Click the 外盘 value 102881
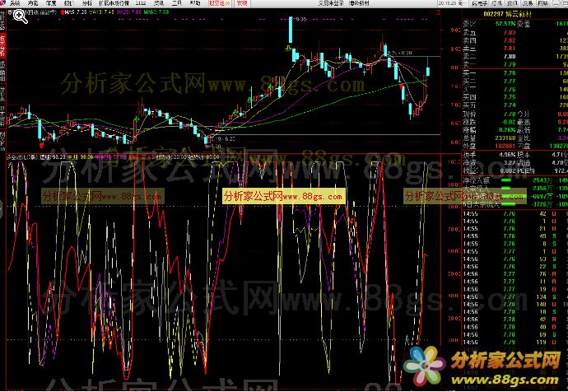This screenshot has height=392, width=568. coord(505,146)
